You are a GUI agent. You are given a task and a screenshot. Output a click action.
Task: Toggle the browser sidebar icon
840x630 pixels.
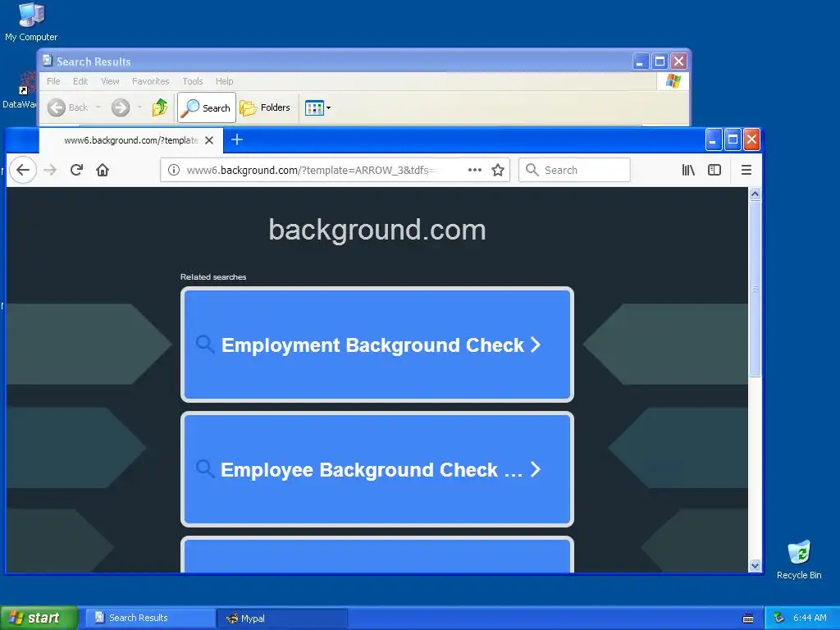(714, 170)
